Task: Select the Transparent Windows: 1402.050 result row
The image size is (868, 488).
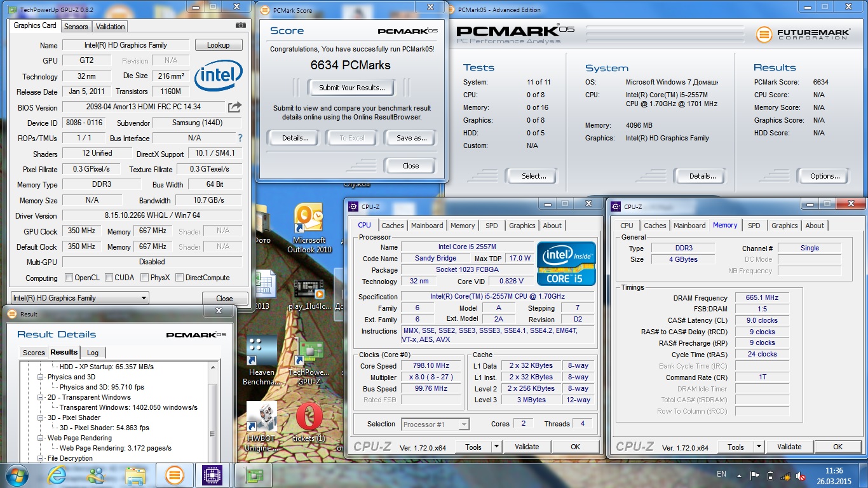Action: coord(128,407)
